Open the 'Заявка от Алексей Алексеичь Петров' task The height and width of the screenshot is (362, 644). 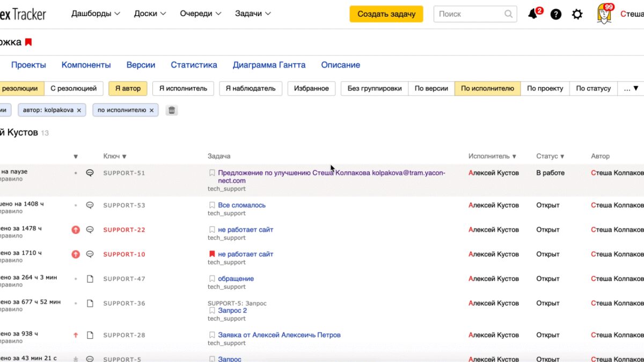pos(279,335)
